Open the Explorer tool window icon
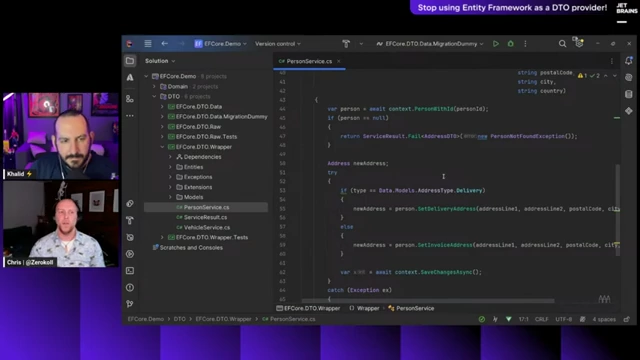This screenshot has width=640, height=360. click(130, 61)
